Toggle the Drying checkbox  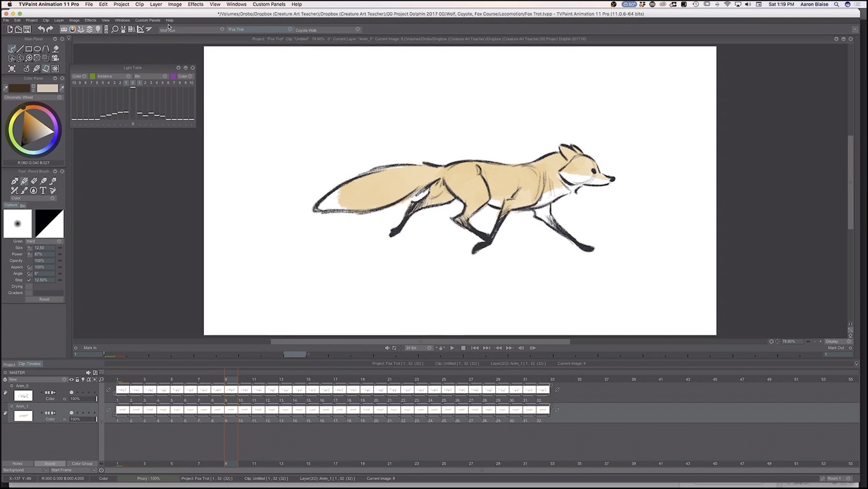29,286
